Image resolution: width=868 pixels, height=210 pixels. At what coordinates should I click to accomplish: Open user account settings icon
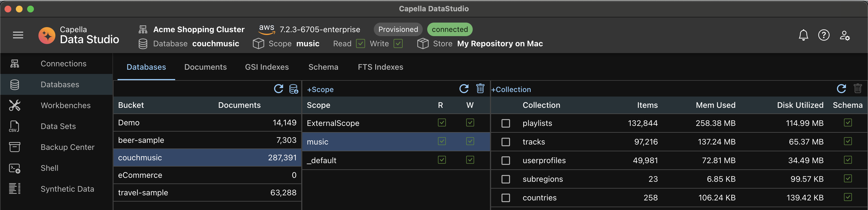tap(845, 35)
